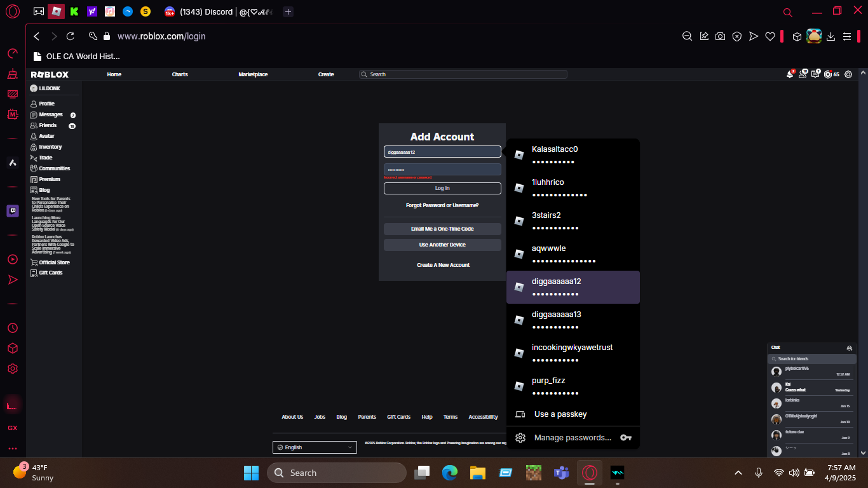Open the extensions cube icon
The height and width of the screenshot is (488, 868).
797,36
